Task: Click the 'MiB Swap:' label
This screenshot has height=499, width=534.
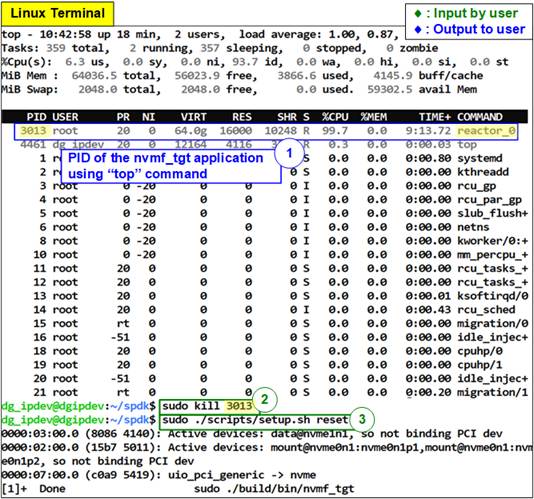Action: 30,90
